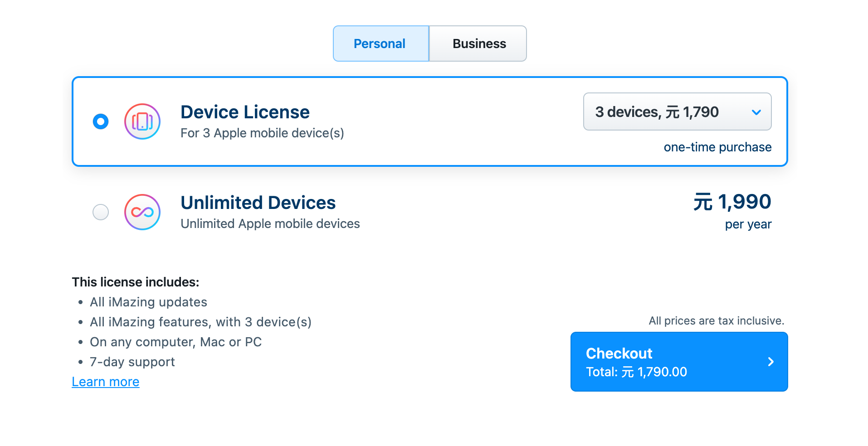The width and height of the screenshot is (868, 446).
Task: Click the Unlimited Devices title
Action: click(x=258, y=203)
